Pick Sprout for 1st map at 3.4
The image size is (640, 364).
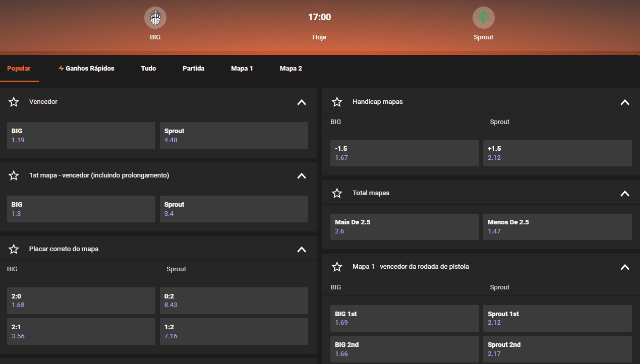coord(234,209)
